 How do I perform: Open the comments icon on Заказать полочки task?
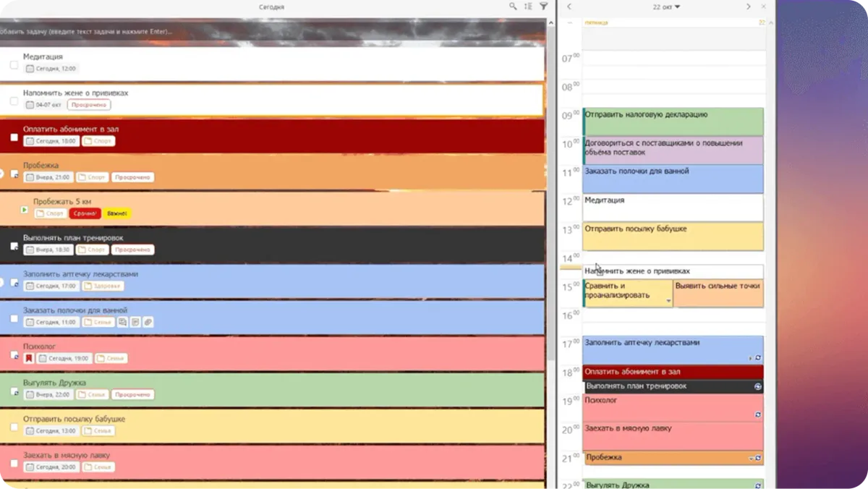(x=123, y=322)
